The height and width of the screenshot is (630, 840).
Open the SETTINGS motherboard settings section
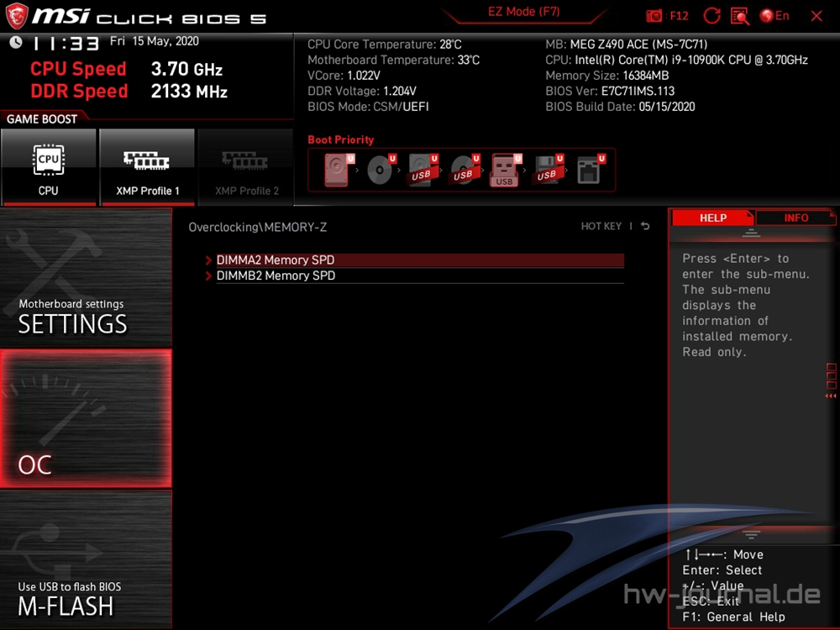pyautogui.click(x=86, y=277)
